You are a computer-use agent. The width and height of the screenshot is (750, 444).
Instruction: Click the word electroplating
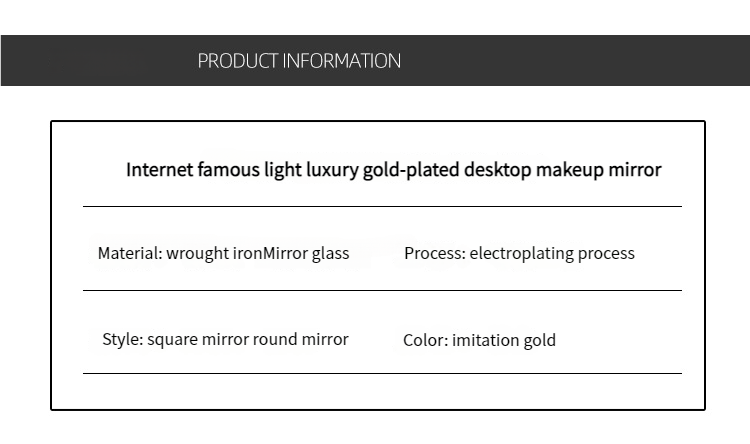pyautogui.click(x=522, y=253)
